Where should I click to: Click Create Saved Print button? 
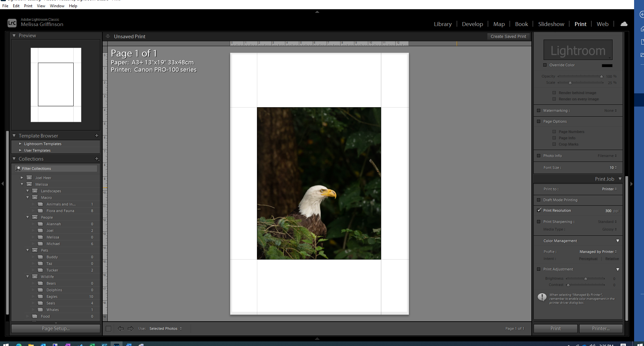tap(508, 37)
